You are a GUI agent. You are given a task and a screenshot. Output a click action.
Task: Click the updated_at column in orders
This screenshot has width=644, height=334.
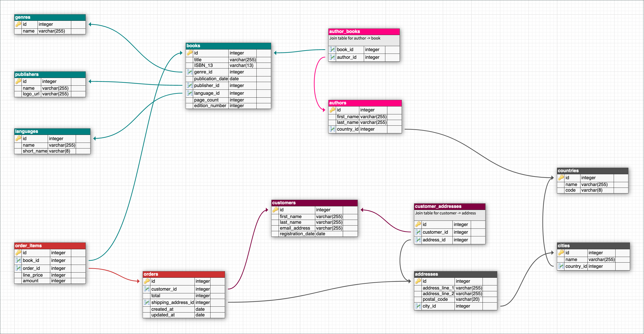pyautogui.click(x=184, y=315)
